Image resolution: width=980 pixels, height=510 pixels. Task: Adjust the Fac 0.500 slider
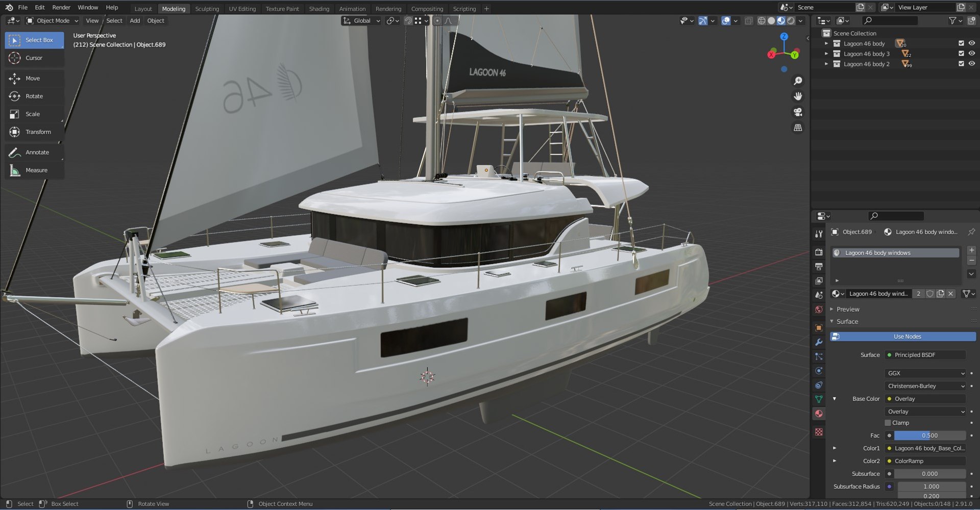click(x=929, y=436)
